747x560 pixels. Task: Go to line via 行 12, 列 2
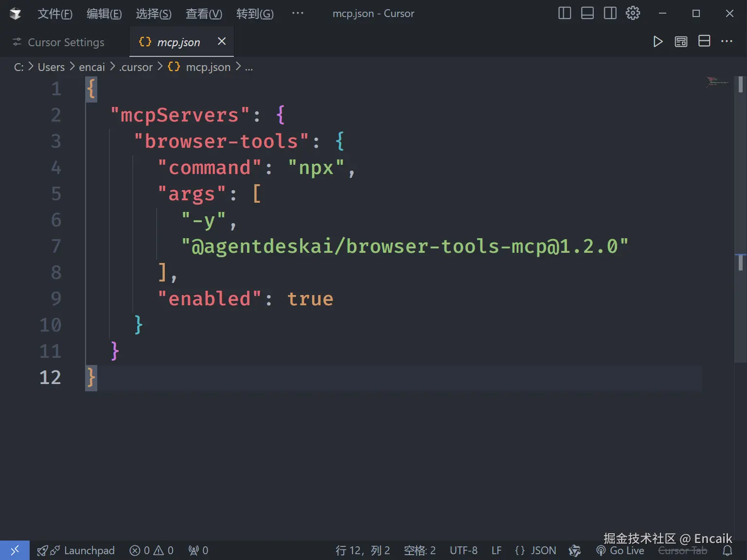click(x=363, y=550)
